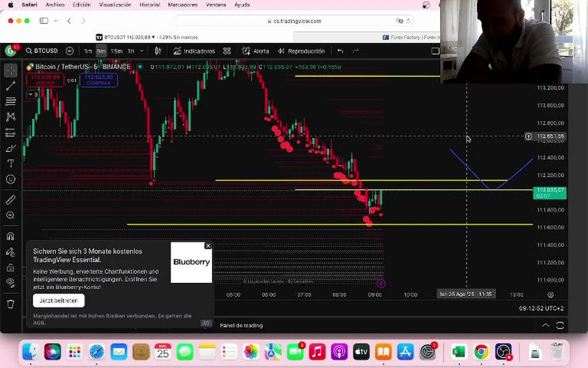The image size is (588, 368).
Task: Create an Alerta alert
Action: [256, 51]
